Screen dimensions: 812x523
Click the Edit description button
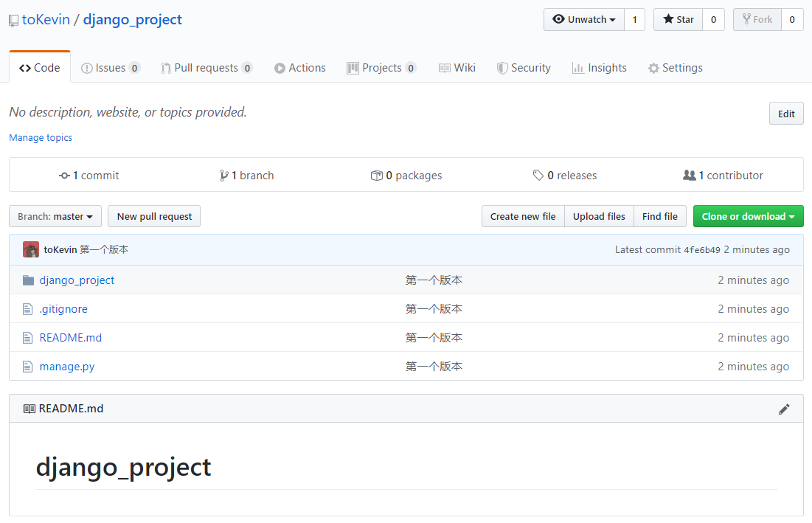[786, 114]
